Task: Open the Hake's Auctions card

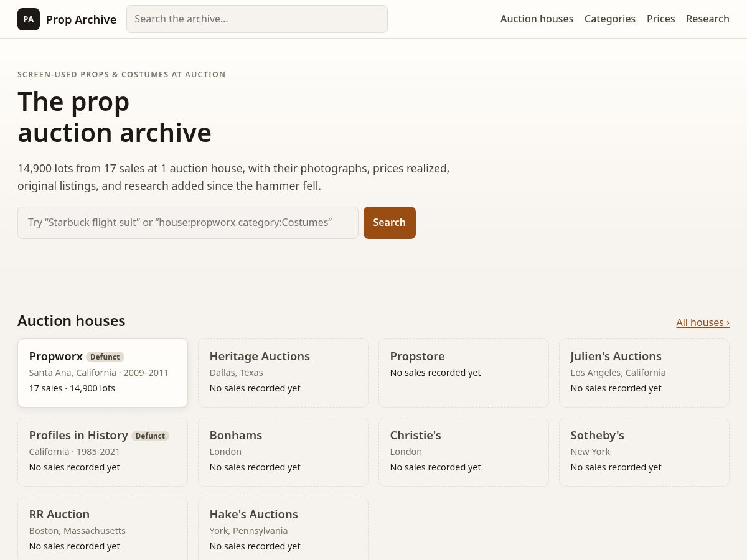Action: [x=283, y=529]
